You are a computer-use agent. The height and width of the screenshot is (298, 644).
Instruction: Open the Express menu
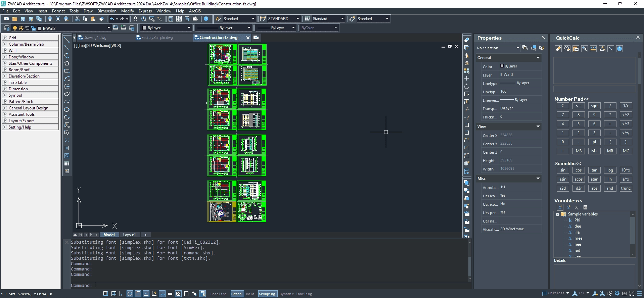point(145,11)
